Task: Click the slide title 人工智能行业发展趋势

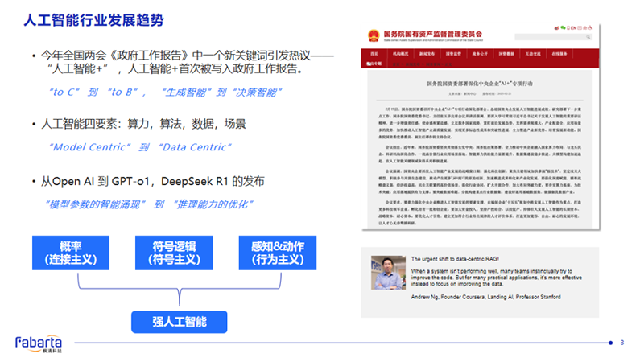Action: pos(93,19)
